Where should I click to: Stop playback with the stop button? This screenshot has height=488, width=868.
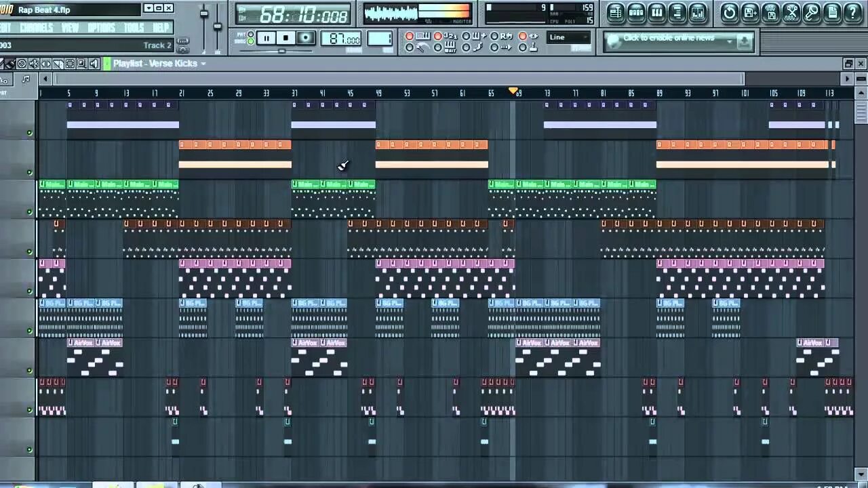point(286,39)
